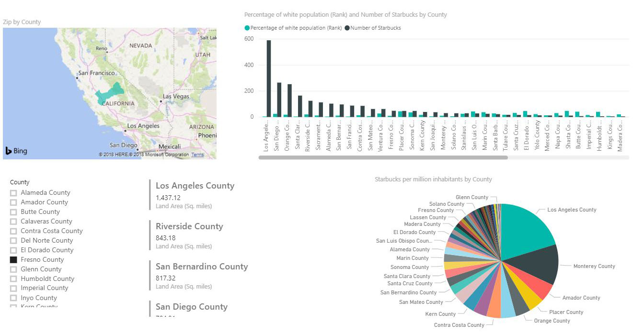The height and width of the screenshot is (335, 644).
Task: Check the Alameda County checkbox
Action: tap(13, 193)
